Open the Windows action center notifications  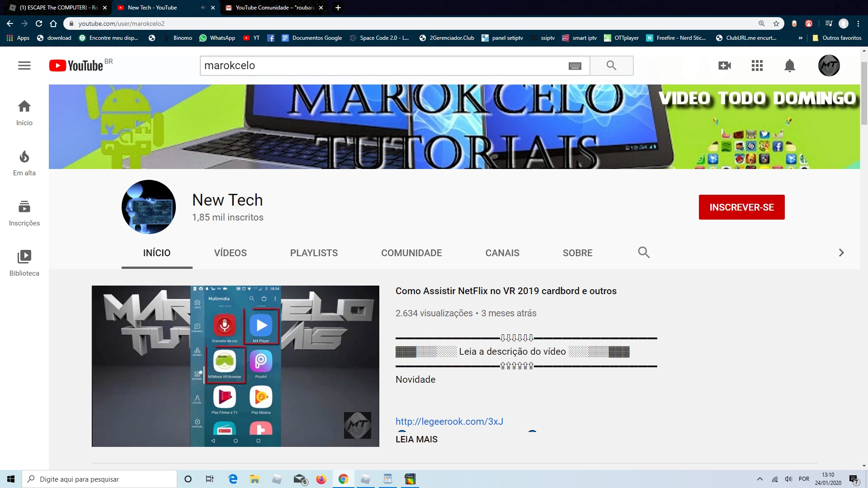tap(854, 479)
